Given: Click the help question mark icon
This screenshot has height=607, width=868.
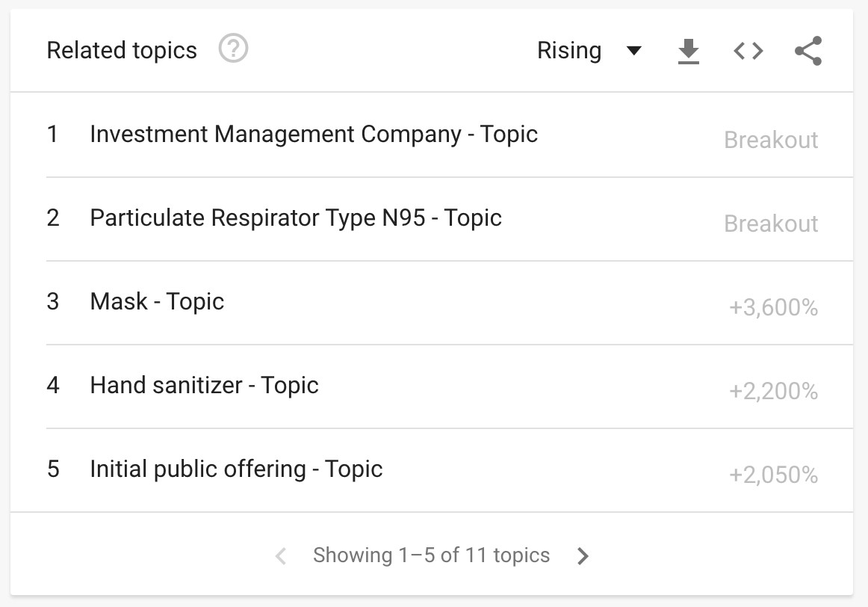Looking at the screenshot, I should [233, 50].
